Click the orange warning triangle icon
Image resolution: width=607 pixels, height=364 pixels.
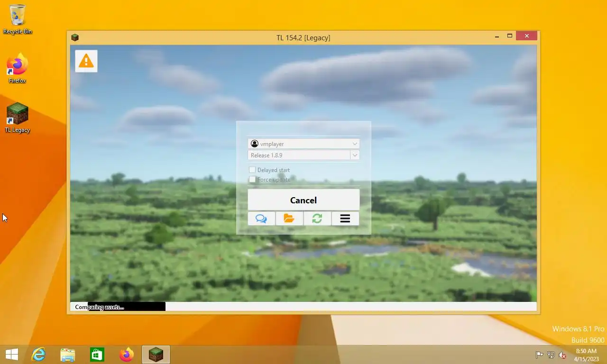click(x=86, y=61)
